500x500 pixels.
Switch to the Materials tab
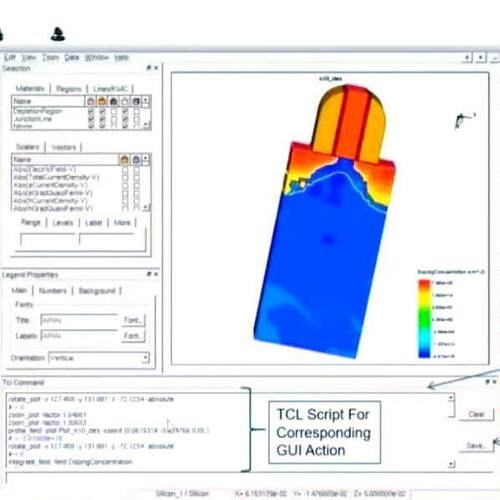point(30,88)
